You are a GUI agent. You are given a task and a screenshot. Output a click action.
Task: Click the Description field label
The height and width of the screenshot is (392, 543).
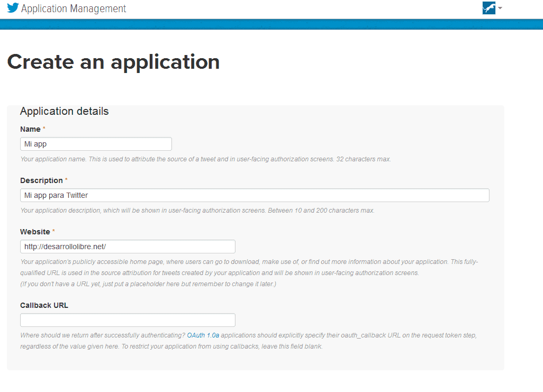(x=41, y=180)
